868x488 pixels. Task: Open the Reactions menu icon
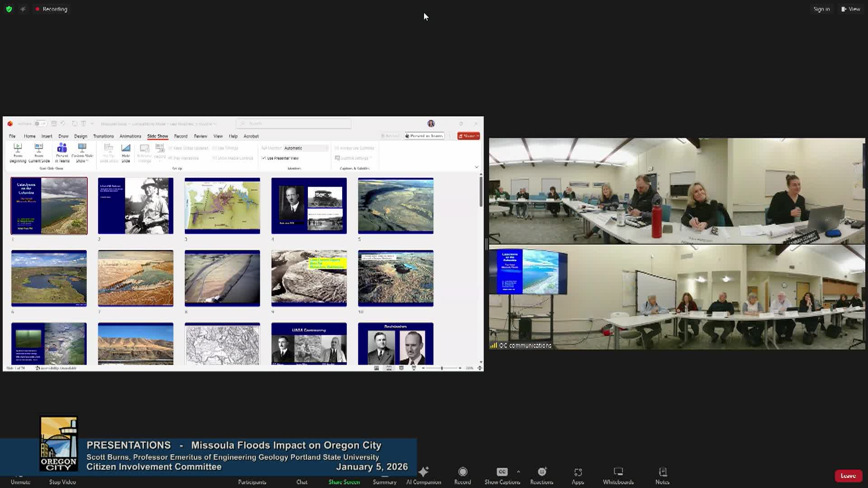(x=542, y=472)
